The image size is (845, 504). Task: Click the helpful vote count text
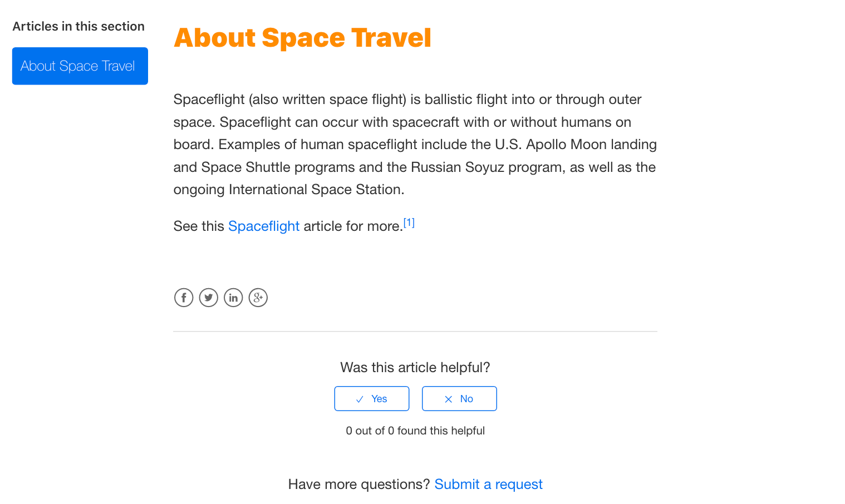pyautogui.click(x=415, y=431)
